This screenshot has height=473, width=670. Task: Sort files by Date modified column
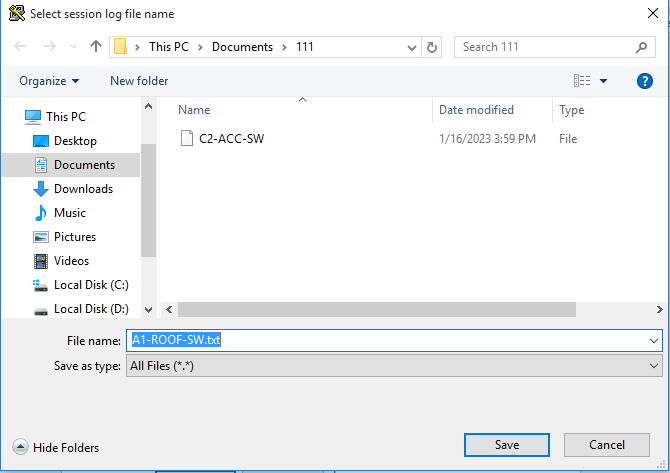click(x=476, y=110)
